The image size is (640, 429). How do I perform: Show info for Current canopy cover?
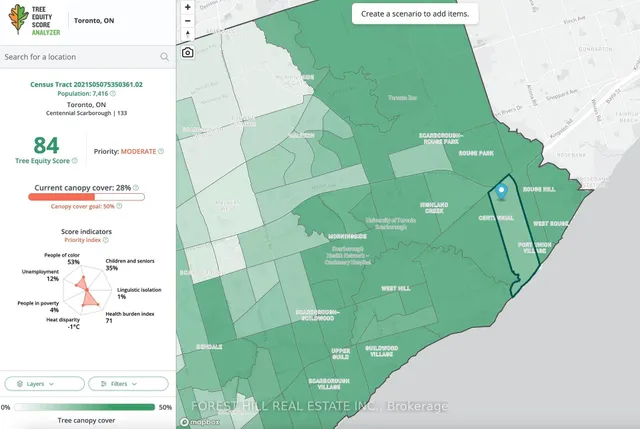point(138,187)
